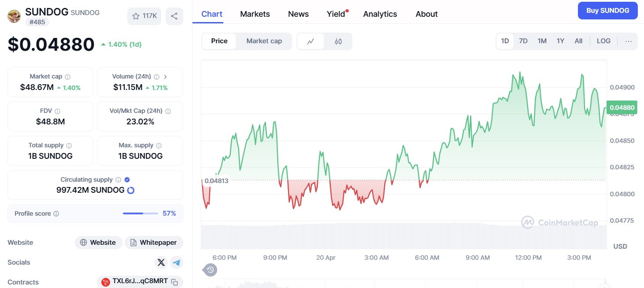Screen dimensions: 644x288
Task: Open the X (Twitter) social link
Action: (x=161, y=262)
